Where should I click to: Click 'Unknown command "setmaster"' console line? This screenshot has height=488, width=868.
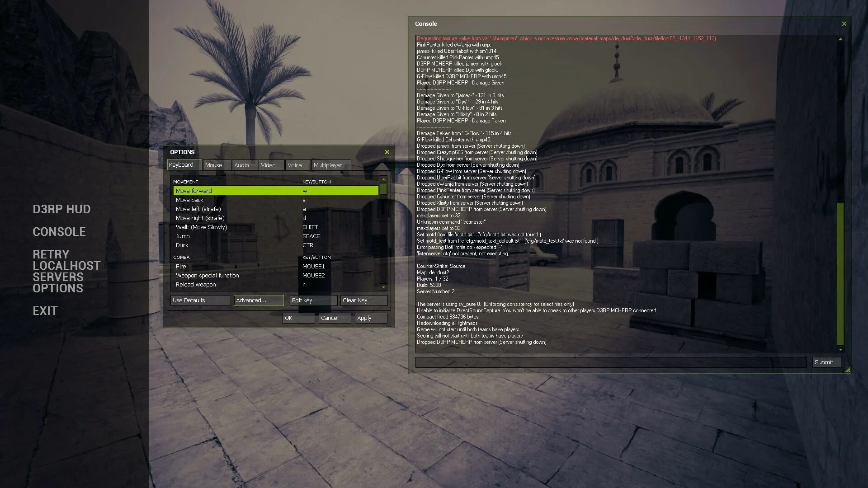click(451, 222)
